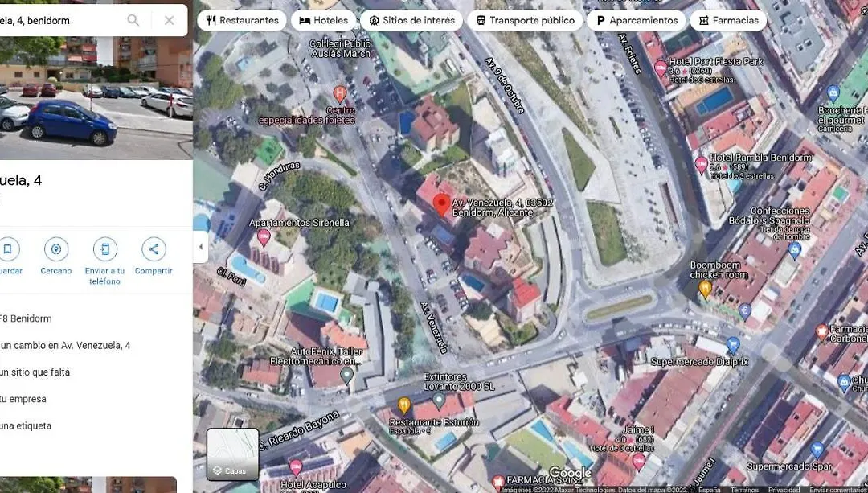This screenshot has height=493, width=868.
Task: Click the España link in the footer
Action: point(709,490)
